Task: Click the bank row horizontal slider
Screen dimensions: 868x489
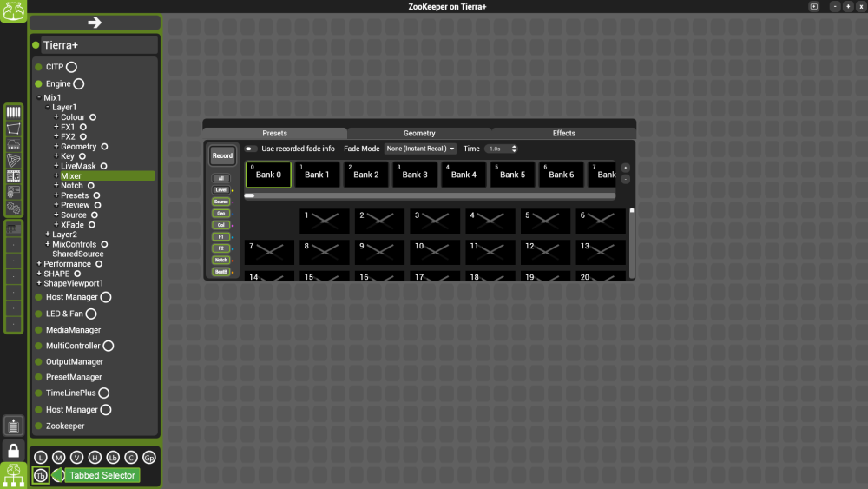Action: click(x=431, y=195)
